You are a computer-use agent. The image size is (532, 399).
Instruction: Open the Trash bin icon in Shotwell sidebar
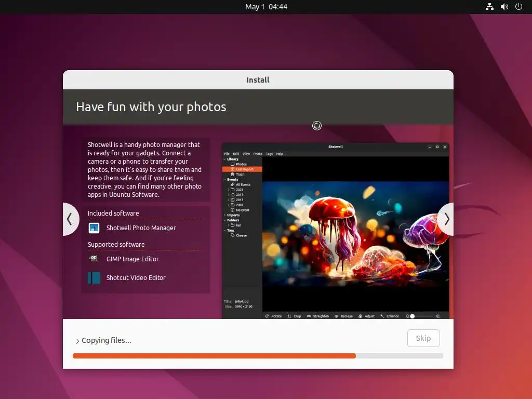pyautogui.click(x=232, y=175)
